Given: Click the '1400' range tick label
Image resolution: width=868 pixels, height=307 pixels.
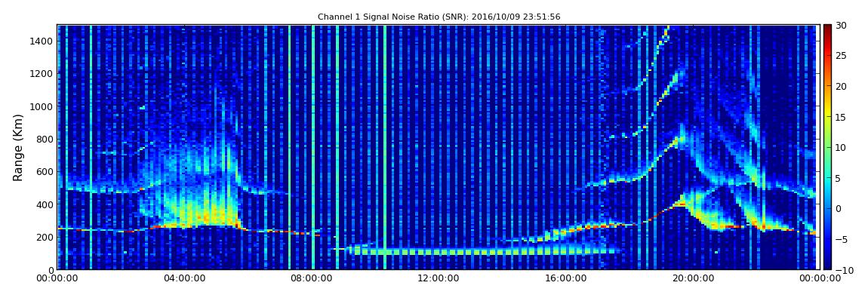Looking at the screenshot, I should coord(42,41).
